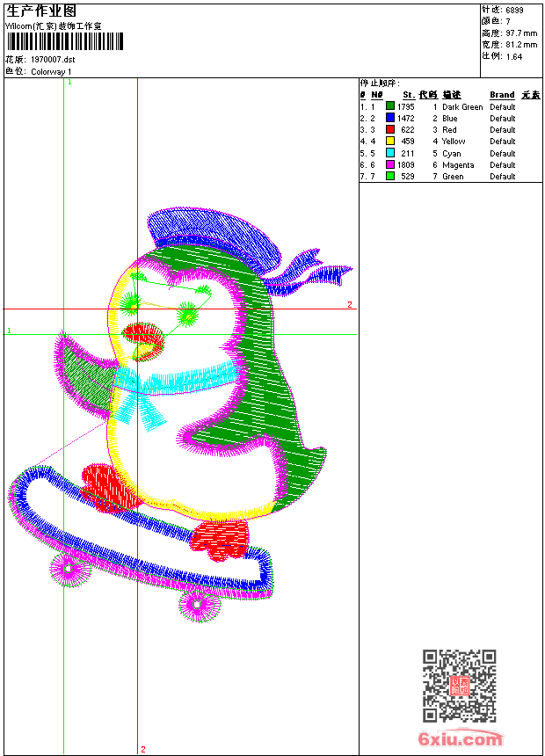The width and height of the screenshot is (545, 756).
Task: Click the stitch count 211
Action: point(408,153)
